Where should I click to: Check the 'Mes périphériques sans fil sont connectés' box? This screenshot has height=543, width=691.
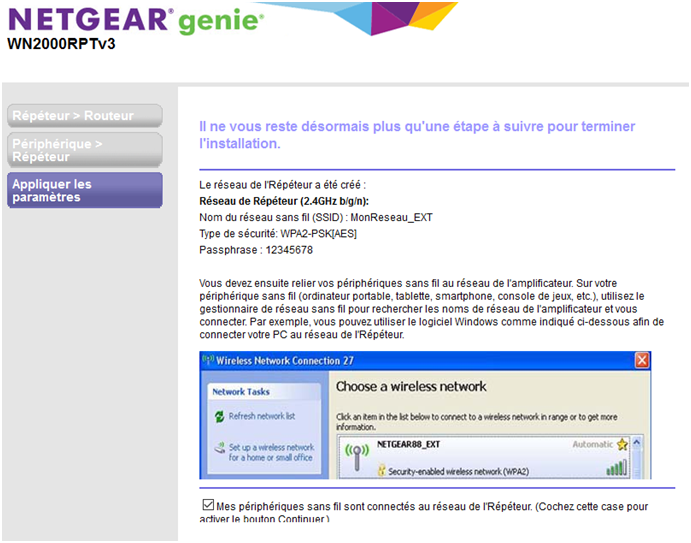tap(208, 505)
